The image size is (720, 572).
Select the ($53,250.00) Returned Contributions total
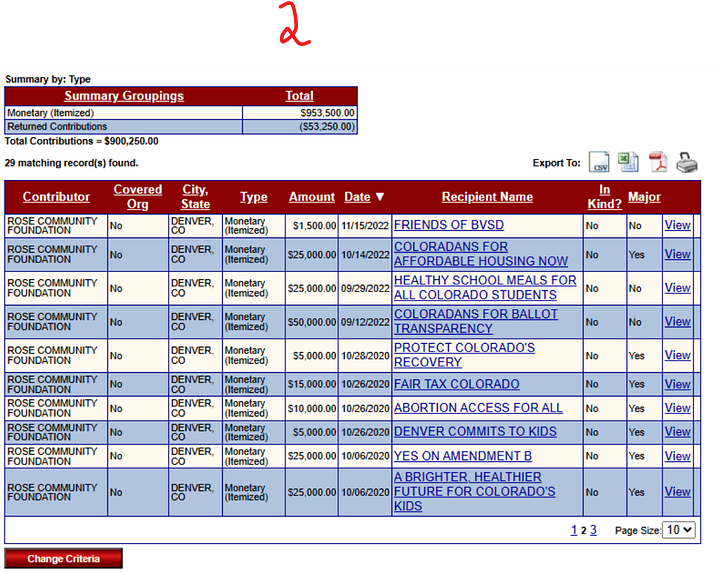(x=299, y=127)
